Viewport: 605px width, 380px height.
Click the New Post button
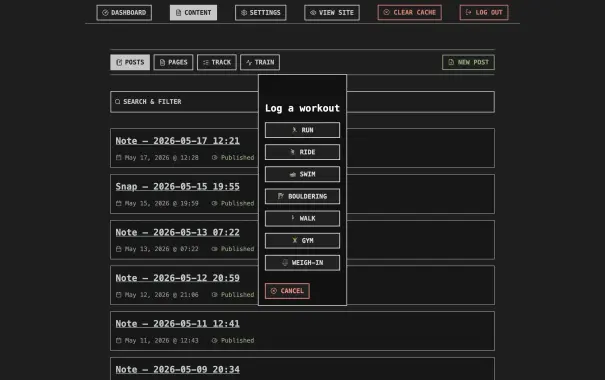click(x=468, y=62)
